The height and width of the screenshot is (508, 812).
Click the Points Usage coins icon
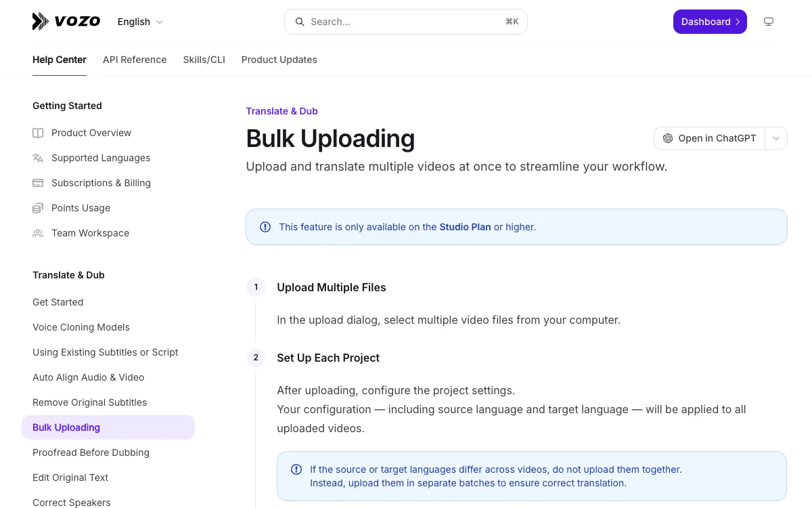click(38, 208)
